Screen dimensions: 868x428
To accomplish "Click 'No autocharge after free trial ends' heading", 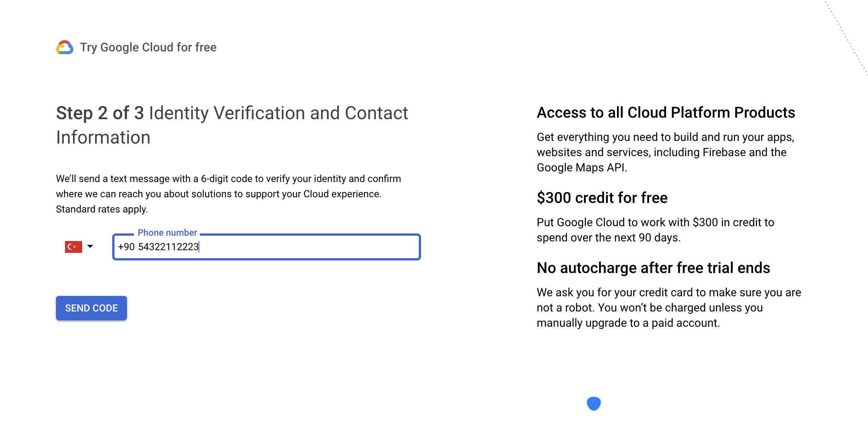I will pyautogui.click(x=653, y=268).
